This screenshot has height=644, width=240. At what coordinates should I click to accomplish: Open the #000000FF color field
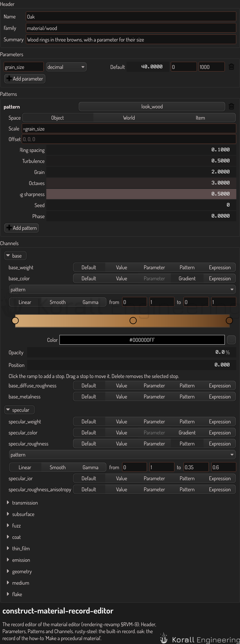point(142,340)
